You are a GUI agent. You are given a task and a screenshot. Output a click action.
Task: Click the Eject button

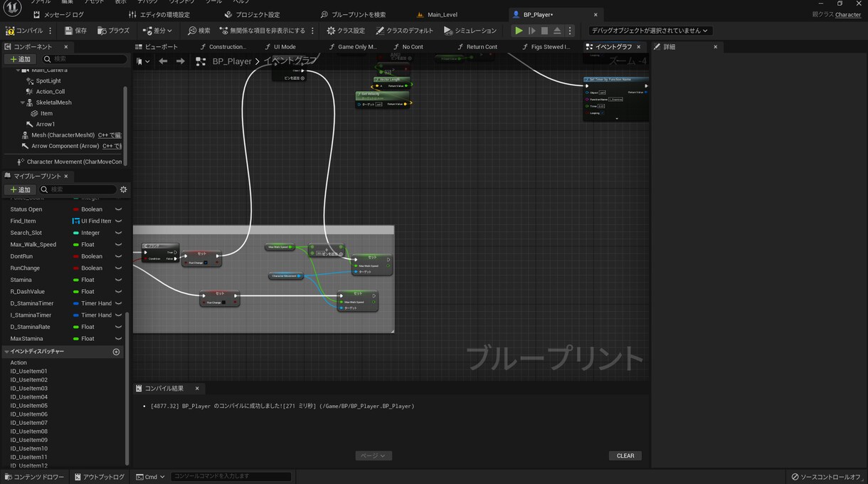[x=557, y=31]
